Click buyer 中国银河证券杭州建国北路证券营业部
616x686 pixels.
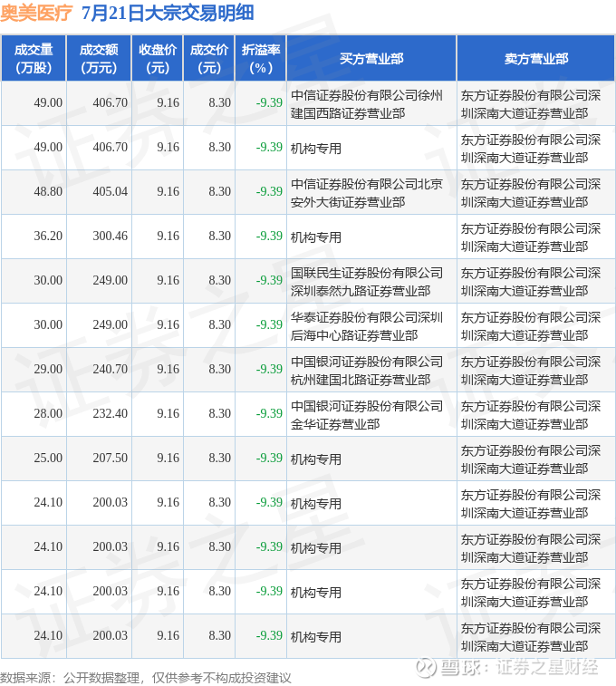tap(367, 371)
